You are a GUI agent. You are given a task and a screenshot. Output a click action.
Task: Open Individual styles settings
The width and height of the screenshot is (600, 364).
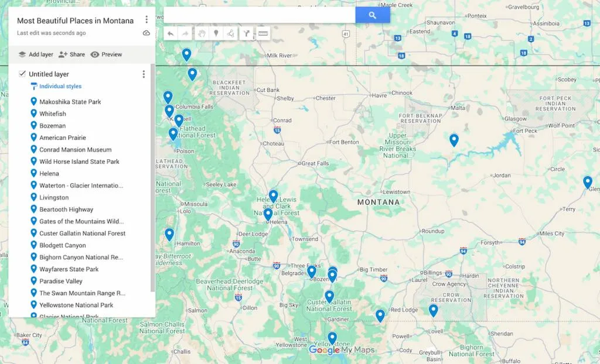pos(56,87)
